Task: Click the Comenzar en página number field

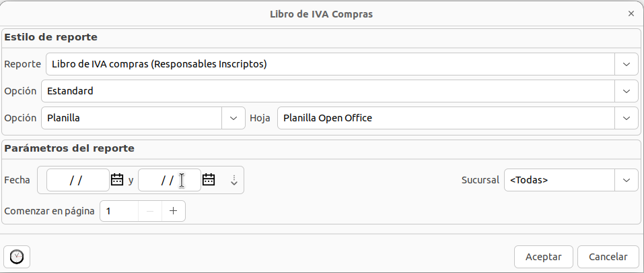Action: [119, 211]
